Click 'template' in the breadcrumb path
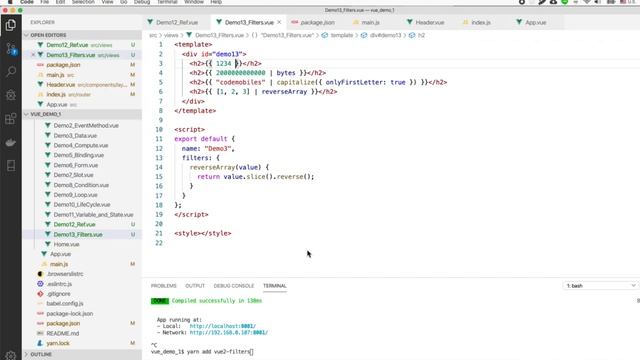 342,36
